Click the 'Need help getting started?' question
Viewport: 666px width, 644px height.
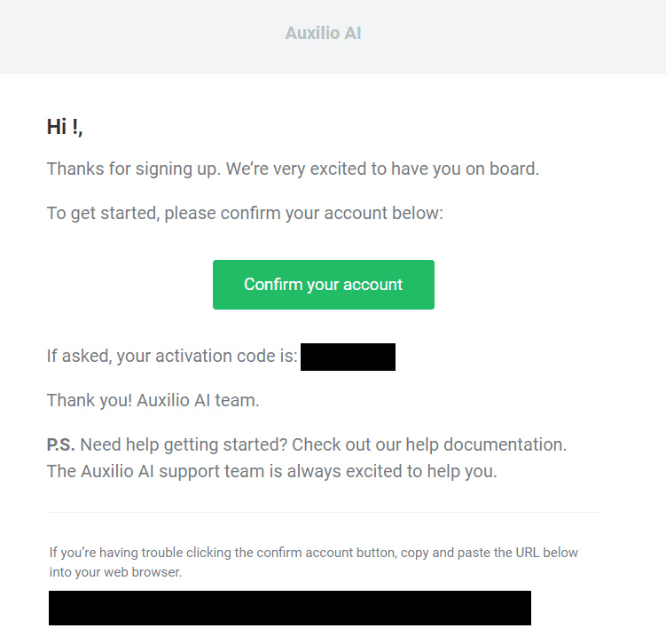point(184,444)
